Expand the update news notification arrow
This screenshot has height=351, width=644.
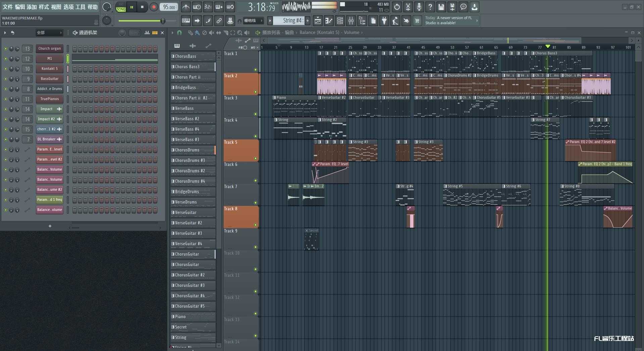tap(477, 20)
